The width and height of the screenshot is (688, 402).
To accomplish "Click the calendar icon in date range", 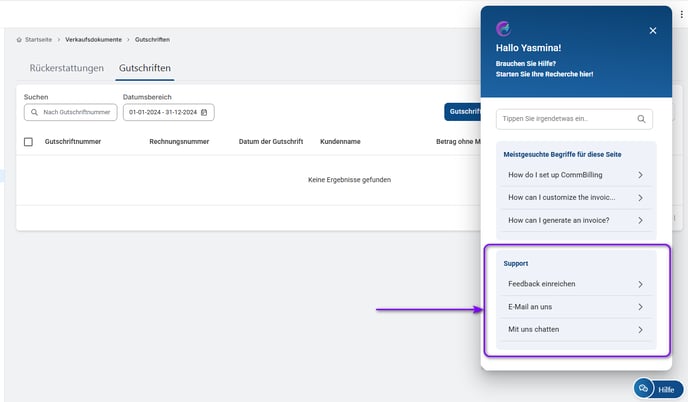I will tap(204, 113).
